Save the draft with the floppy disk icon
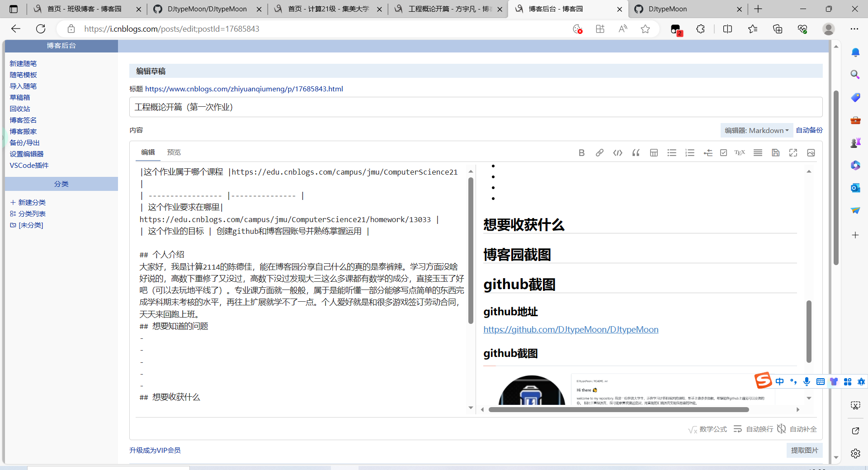Viewport: 868px width, 470px height. [x=775, y=153]
